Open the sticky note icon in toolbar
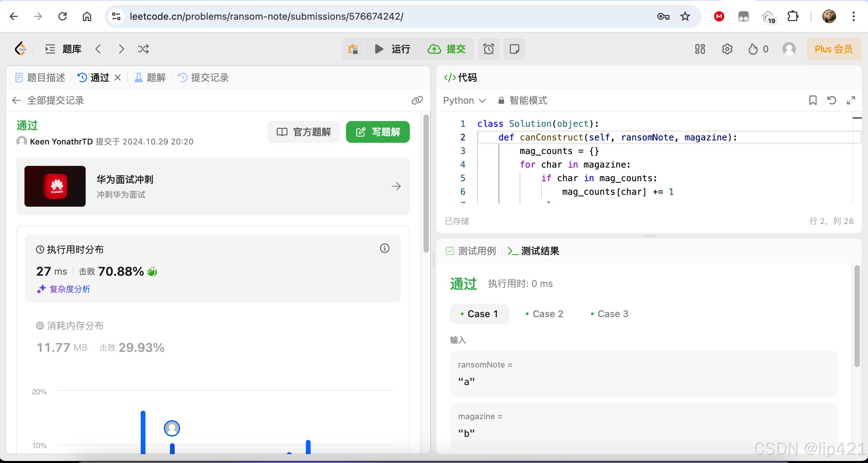 coord(514,49)
